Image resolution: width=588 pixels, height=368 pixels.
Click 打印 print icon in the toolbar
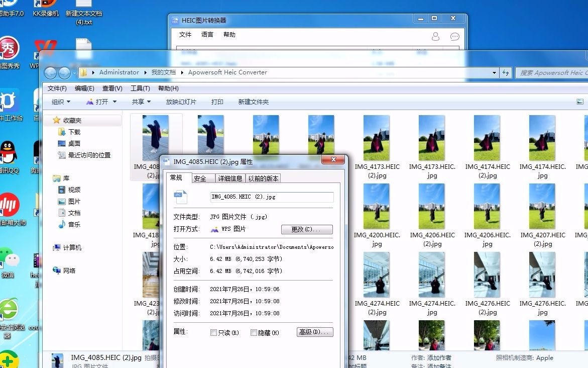click(x=217, y=101)
